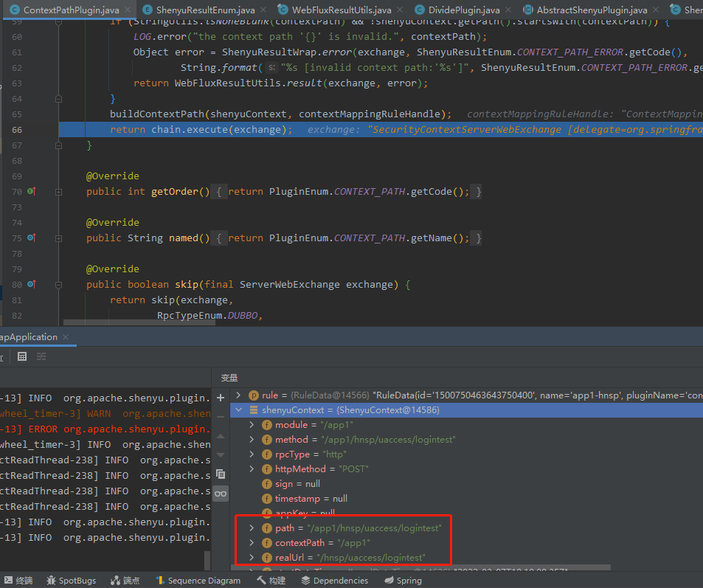Select the sign = null variable row

[x=466, y=484]
